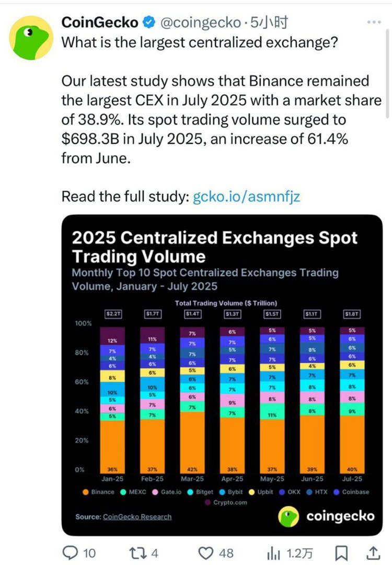Share the tweet using the share icon
The image size is (392, 565).
pos(373,551)
